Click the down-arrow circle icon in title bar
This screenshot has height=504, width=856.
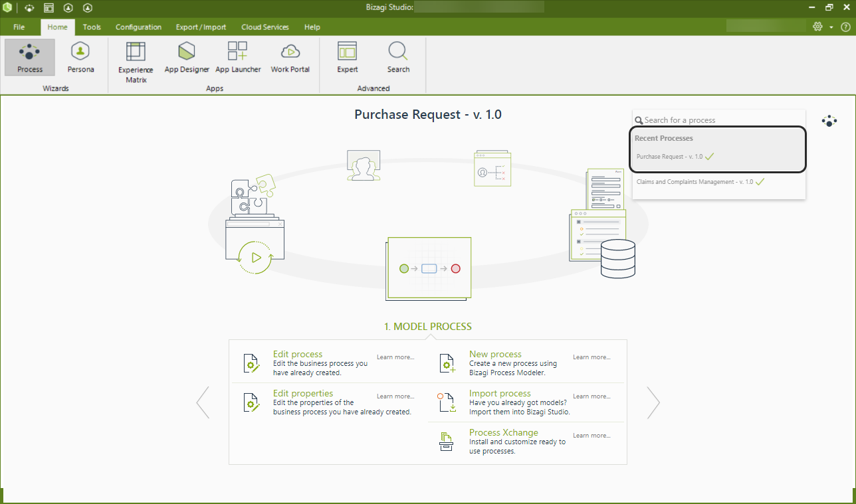88,8
